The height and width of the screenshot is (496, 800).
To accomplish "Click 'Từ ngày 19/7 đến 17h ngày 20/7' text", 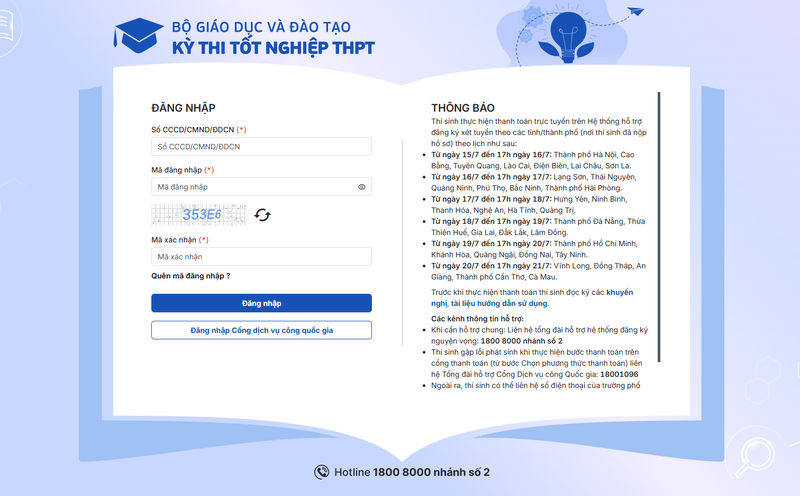I will pyautogui.click(x=491, y=243).
